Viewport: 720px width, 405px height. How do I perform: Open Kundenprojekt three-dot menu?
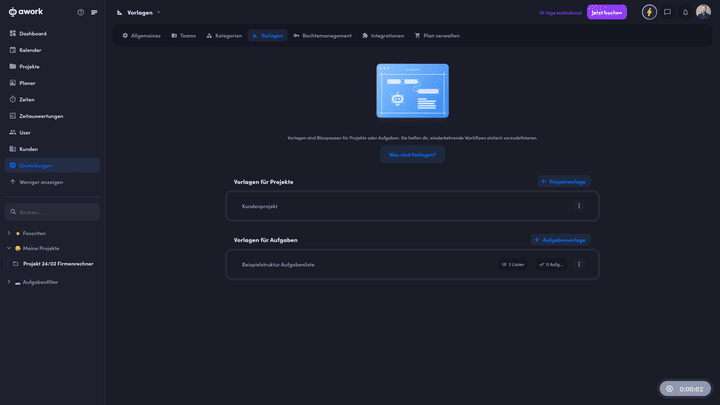579,206
